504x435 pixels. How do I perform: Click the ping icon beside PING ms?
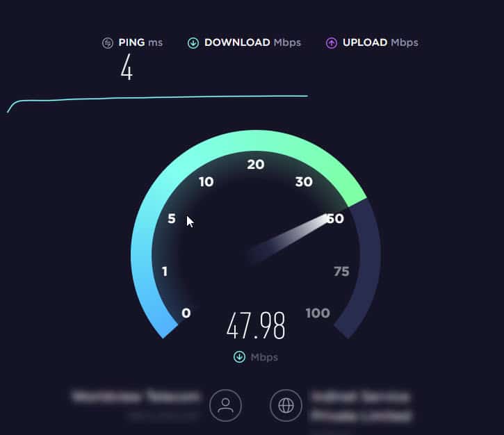[x=108, y=42]
